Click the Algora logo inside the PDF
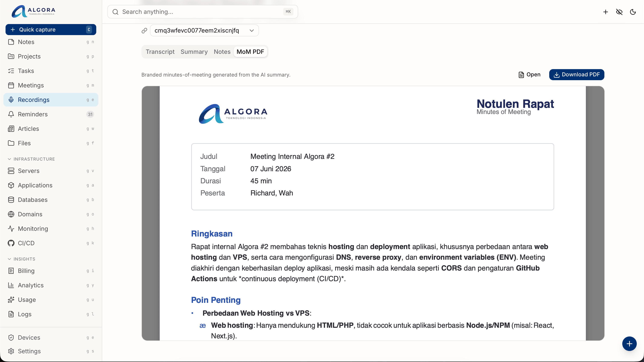 click(x=233, y=114)
